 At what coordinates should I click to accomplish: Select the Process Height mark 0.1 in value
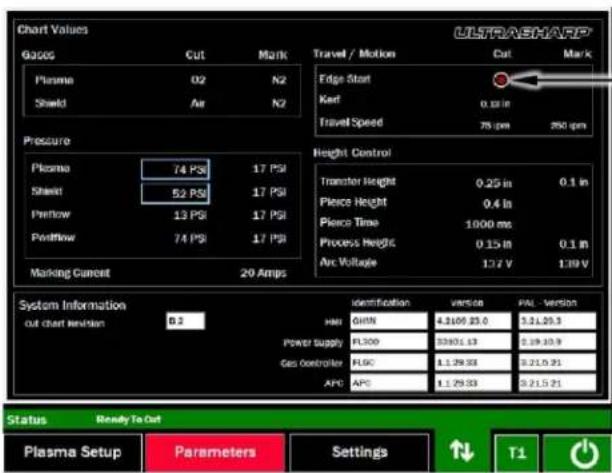point(574,244)
